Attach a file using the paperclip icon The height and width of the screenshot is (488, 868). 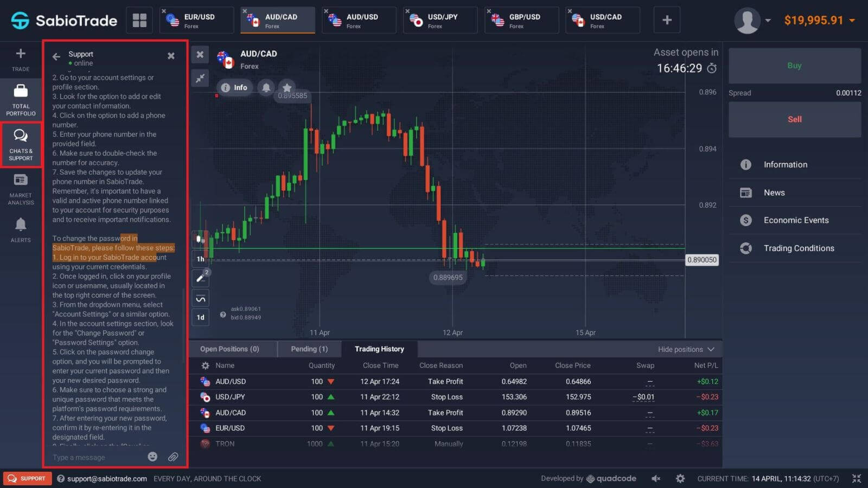173,457
